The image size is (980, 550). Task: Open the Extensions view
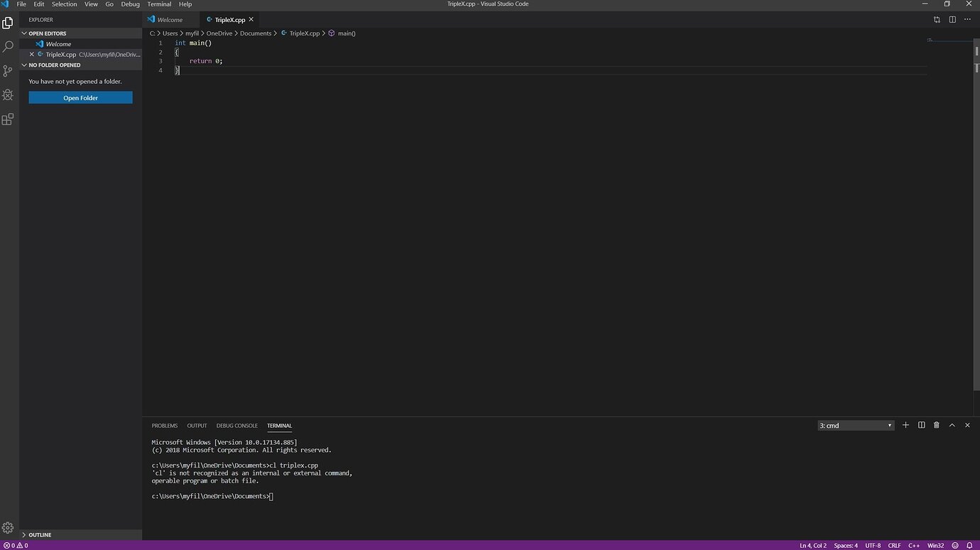pos(8,119)
